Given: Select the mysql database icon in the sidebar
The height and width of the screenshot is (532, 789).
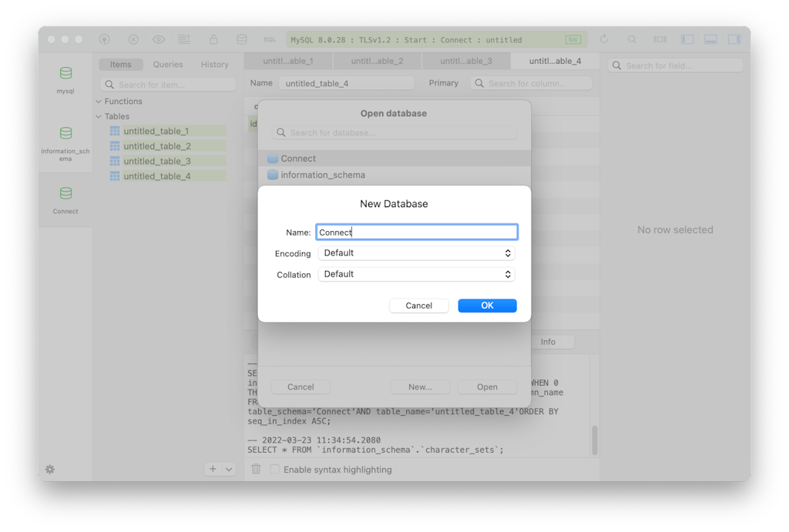Looking at the screenshot, I should pyautogui.click(x=65, y=74).
